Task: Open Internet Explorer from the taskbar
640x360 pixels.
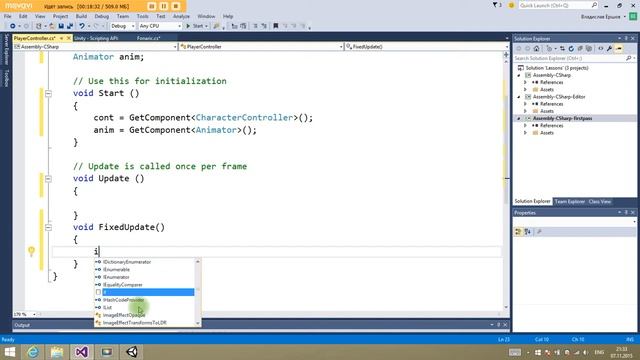Action: click(x=33, y=352)
